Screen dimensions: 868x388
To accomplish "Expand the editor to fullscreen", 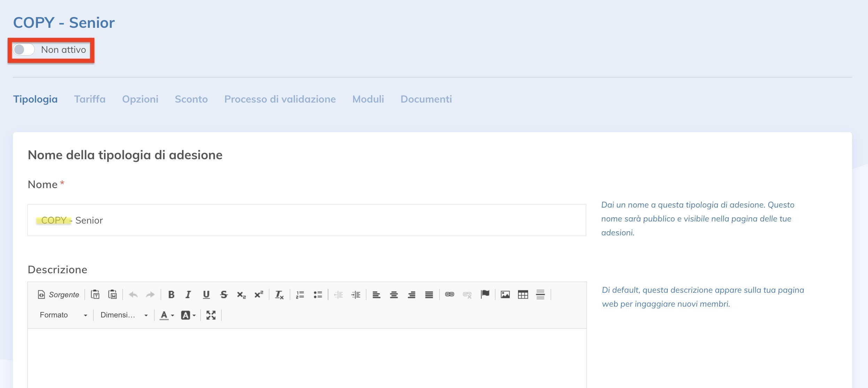I will pos(211,315).
